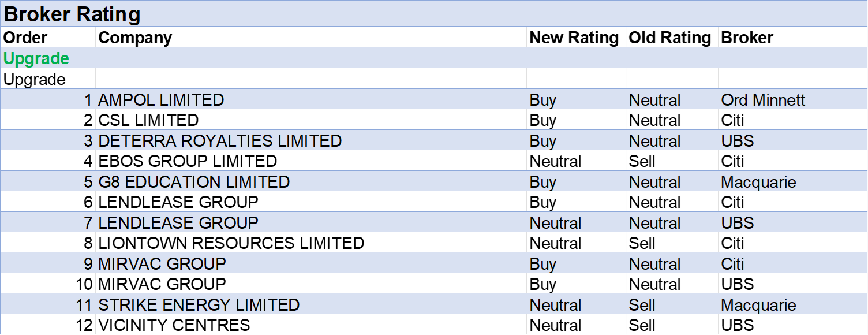Click the LENDLEASE GROUP company name

[x=178, y=223]
